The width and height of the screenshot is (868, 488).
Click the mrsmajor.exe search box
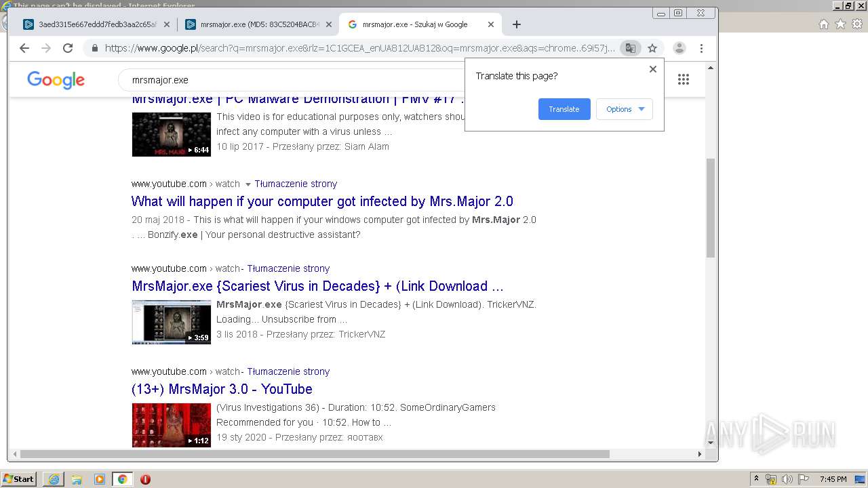point(292,80)
